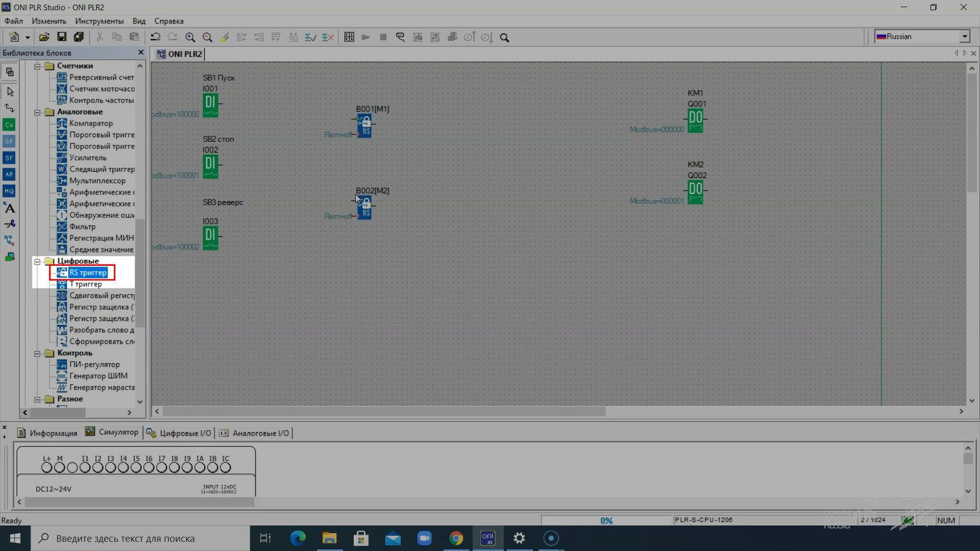The width and height of the screenshot is (980, 551).
Task: Undo the last action
Action: (x=155, y=37)
